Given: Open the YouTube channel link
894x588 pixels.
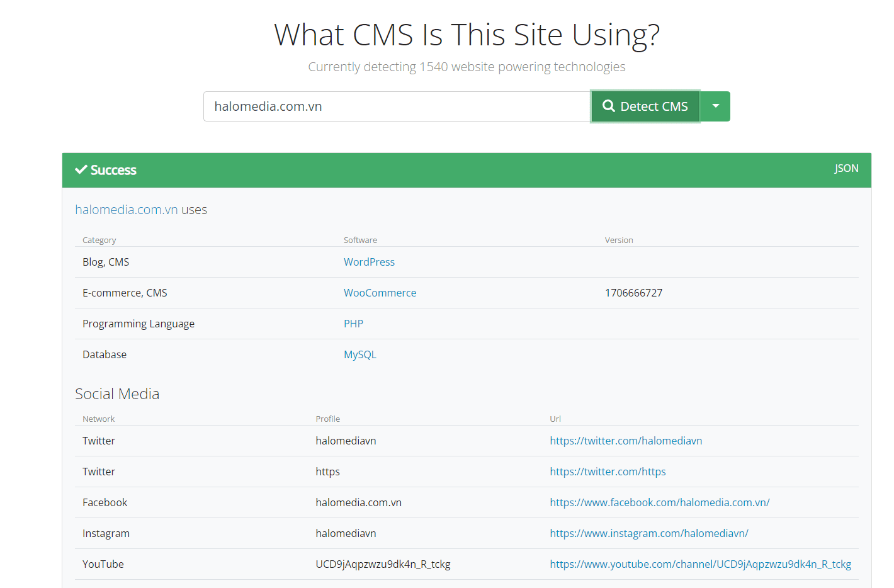Looking at the screenshot, I should point(700,563).
